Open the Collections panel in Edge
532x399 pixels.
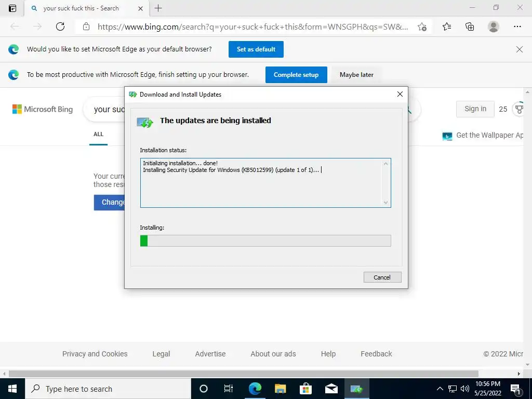470,26
